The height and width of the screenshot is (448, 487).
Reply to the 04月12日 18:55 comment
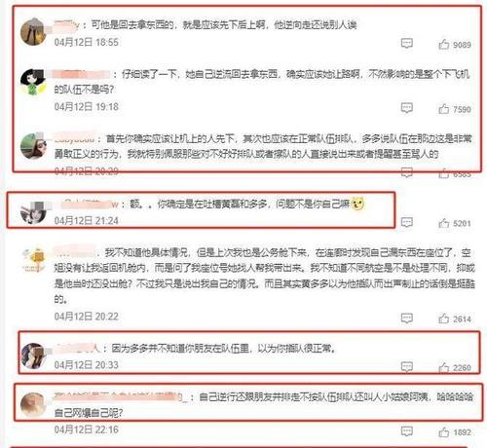point(407,43)
